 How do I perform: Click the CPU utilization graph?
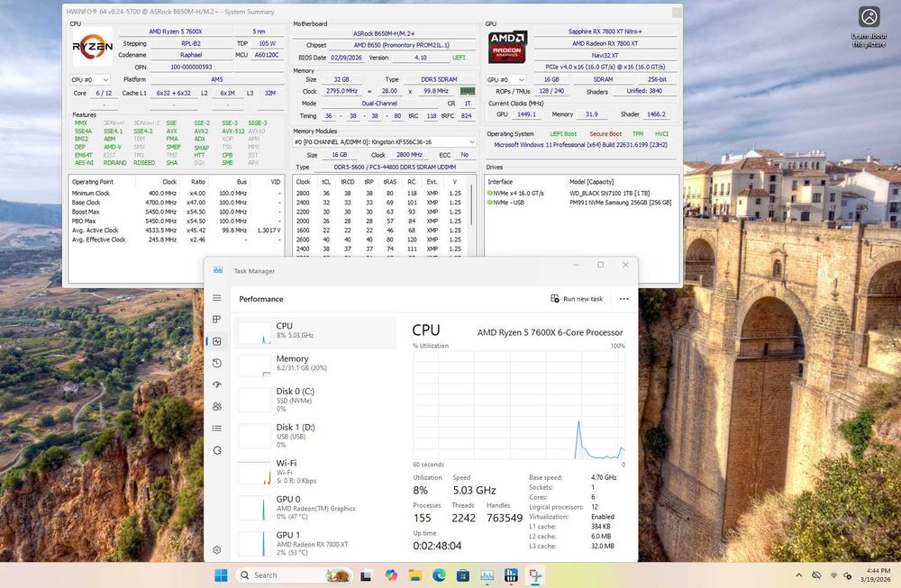tap(519, 405)
